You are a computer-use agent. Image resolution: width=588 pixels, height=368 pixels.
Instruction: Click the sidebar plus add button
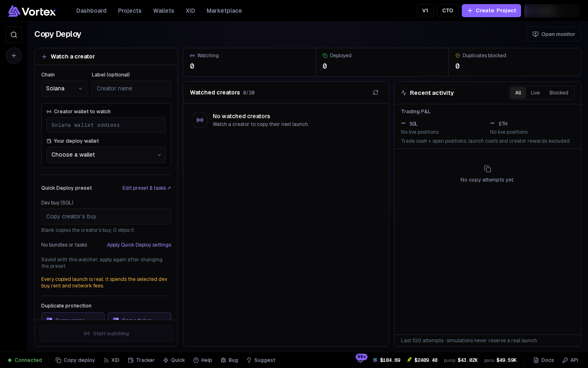click(x=14, y=56)
